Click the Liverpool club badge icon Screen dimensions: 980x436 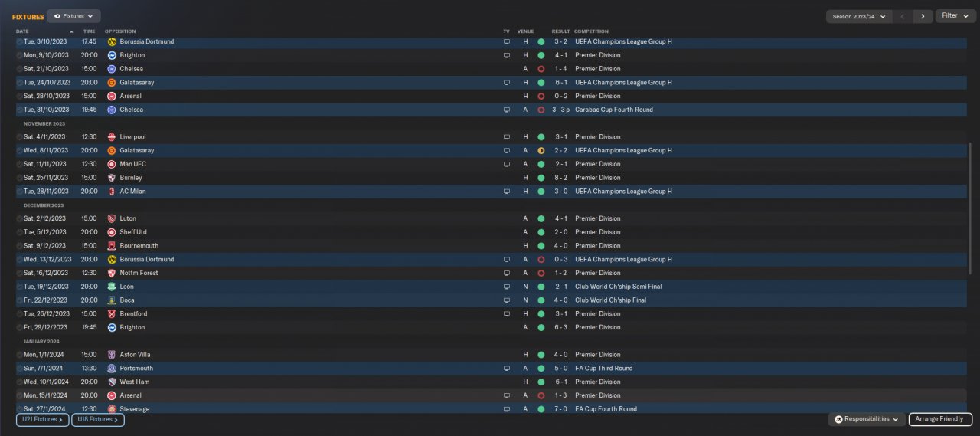[x=112, y=137]
